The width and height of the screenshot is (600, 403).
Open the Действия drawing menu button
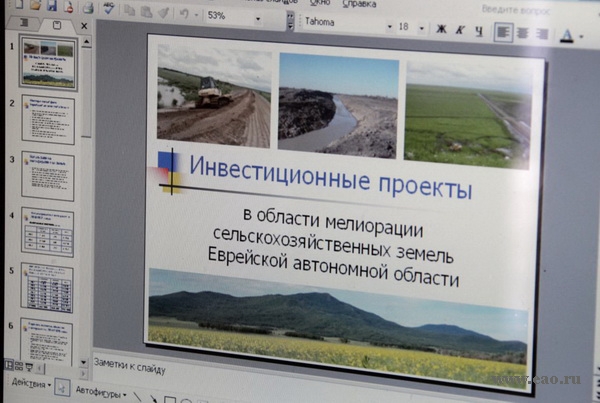point(28,384)
